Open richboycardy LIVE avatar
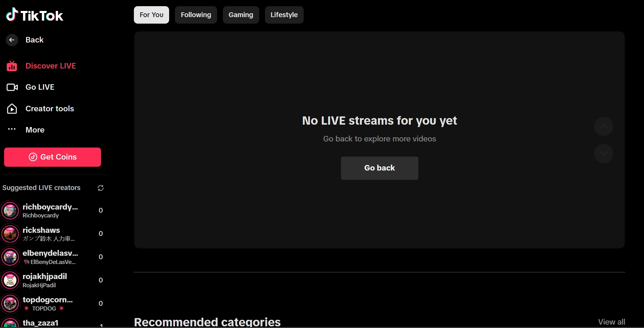 tap(10, 211)
